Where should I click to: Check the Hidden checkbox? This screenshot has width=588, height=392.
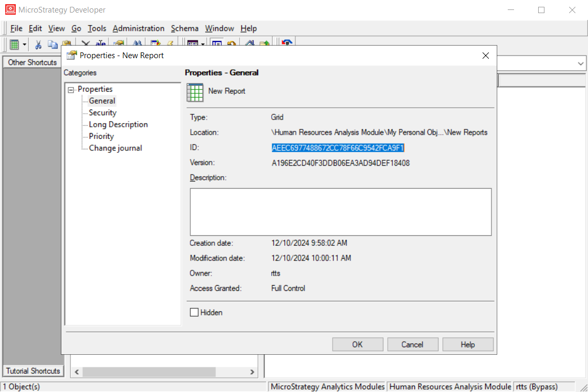tap(194, 312)
